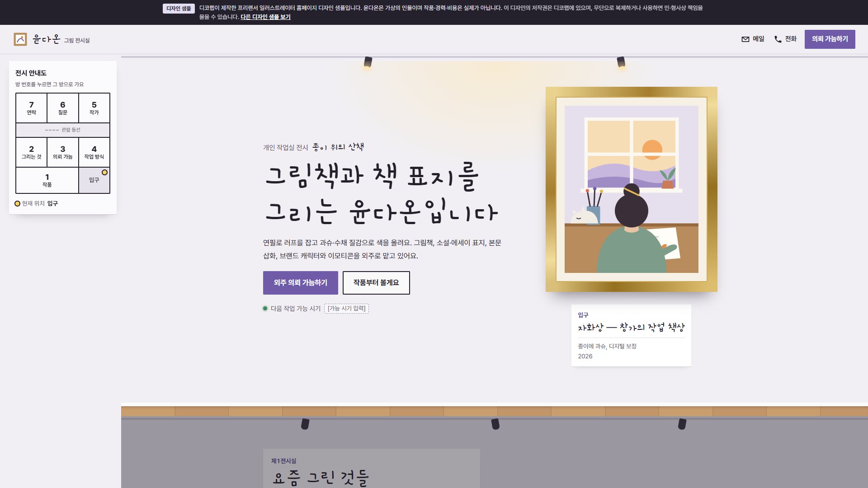The height and width of the screenshot is (488, 868).
Task: Jump to room 2 그리는 것
Action: [31, 152]
